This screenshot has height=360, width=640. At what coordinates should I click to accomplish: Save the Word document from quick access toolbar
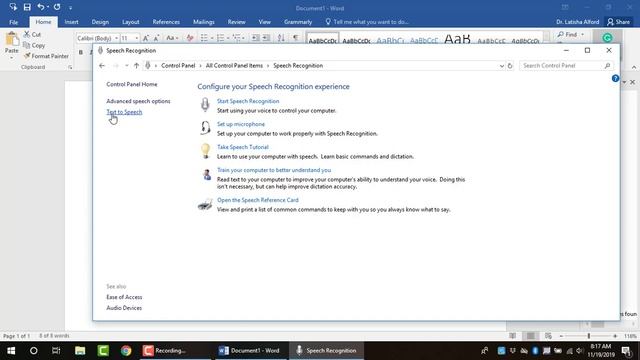[27, 7]
